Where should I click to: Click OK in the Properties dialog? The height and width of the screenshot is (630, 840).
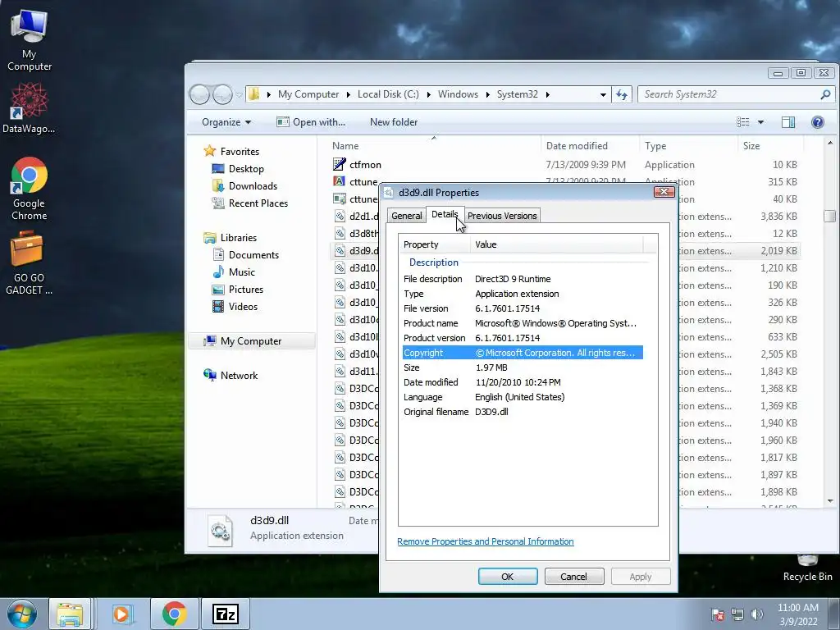point(507,577)
